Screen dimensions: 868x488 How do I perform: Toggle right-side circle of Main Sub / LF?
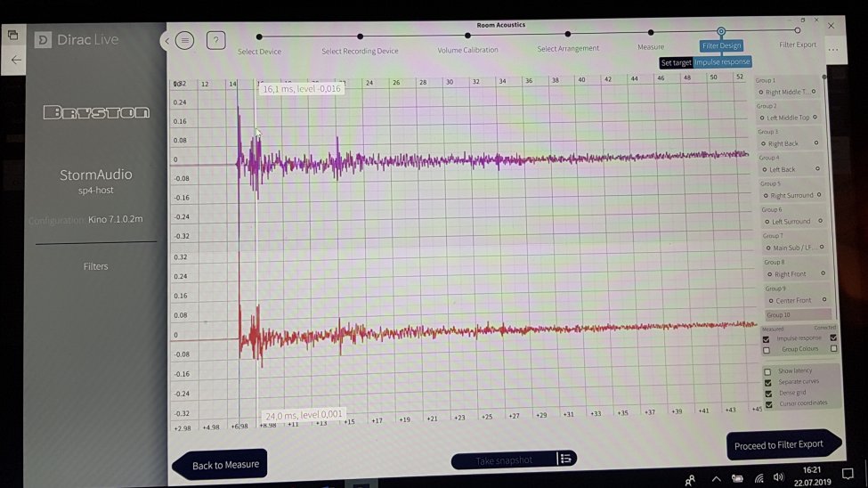(822, 247)
